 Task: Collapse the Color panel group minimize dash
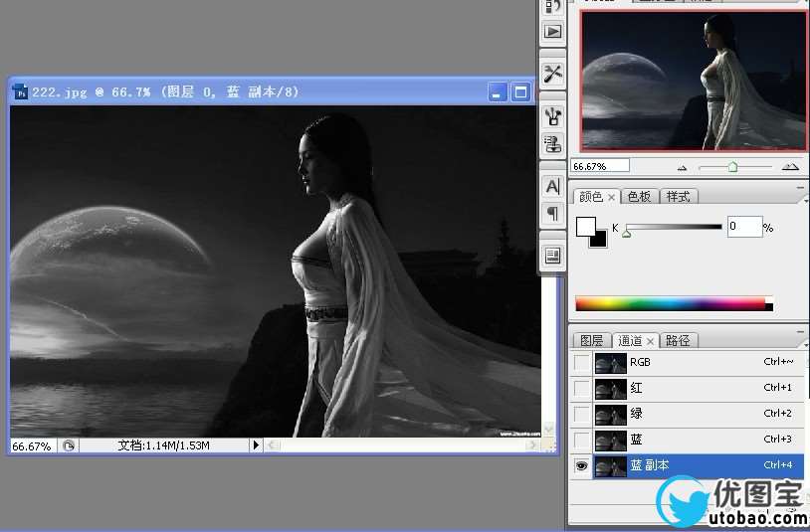[x=800, y=188]
